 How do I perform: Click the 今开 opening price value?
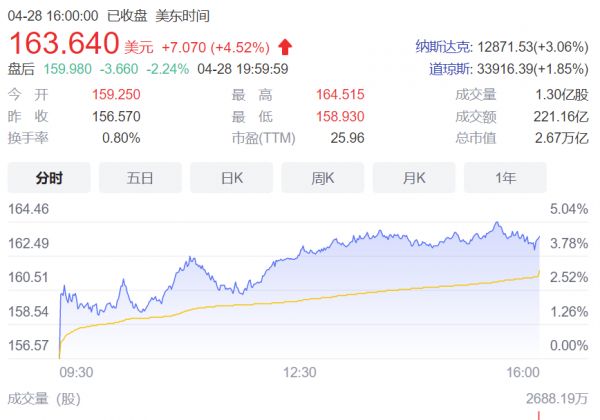point(113,97)
